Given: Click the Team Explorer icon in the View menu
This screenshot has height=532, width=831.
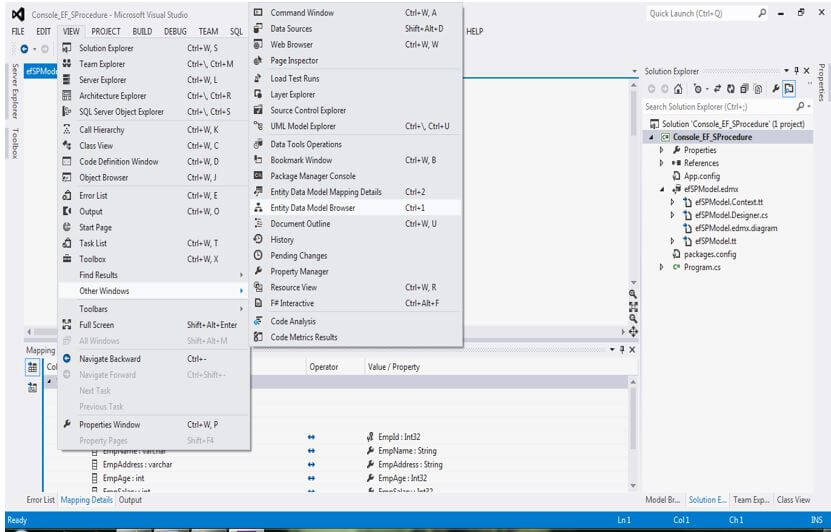Looking at the screenshot, I should pyautogui.click(x=67, y=64).
